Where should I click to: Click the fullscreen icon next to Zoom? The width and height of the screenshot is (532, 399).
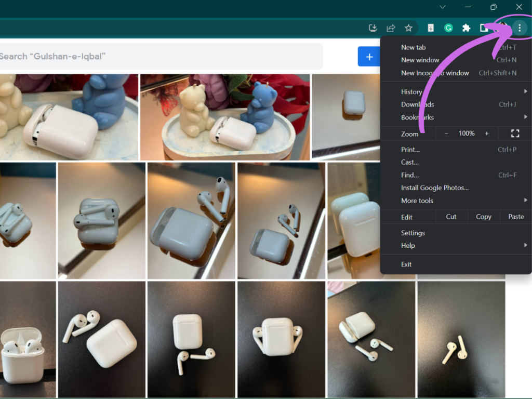[514, 134]
